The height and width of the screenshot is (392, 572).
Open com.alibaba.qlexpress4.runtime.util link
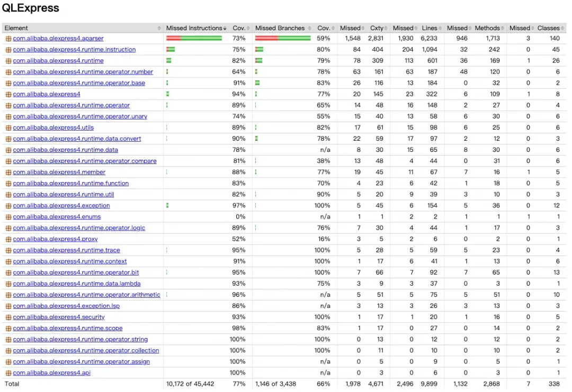tap(63, 195)
